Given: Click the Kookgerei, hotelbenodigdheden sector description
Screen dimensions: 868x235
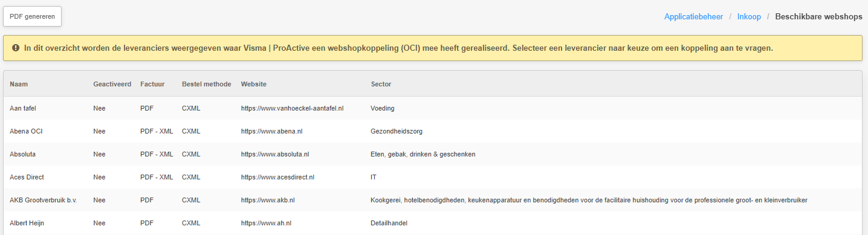Looking at the screenshot, I should (589, 200).
